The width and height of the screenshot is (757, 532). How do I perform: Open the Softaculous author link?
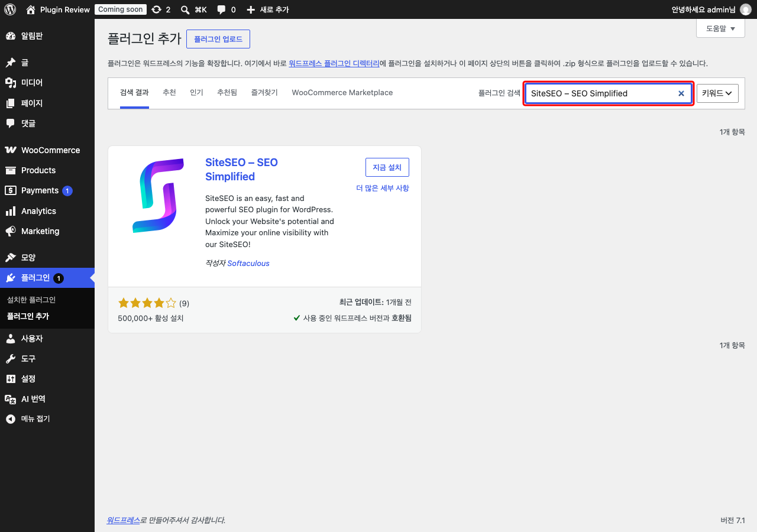[x=248, y=264]
